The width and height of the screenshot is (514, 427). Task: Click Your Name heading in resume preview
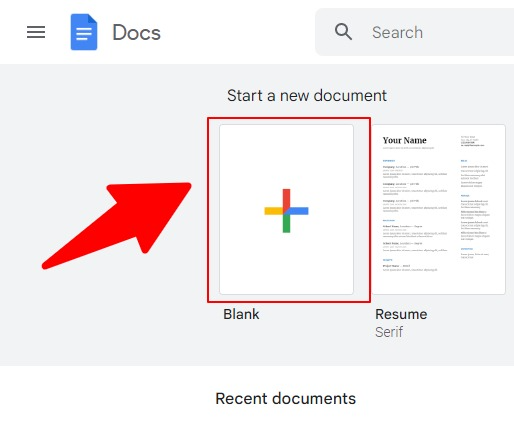pyautogui.click(x=404, y=140)
